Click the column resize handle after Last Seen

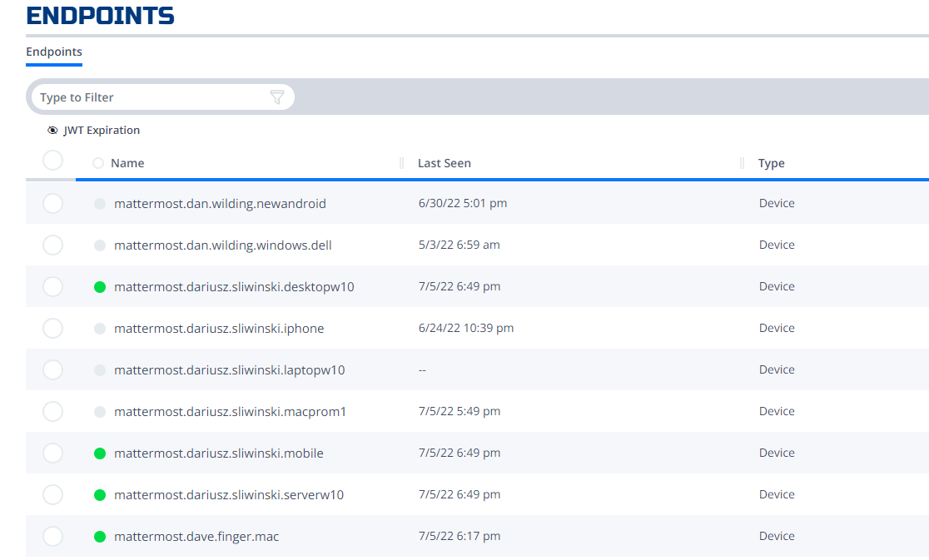pos(742,163)
